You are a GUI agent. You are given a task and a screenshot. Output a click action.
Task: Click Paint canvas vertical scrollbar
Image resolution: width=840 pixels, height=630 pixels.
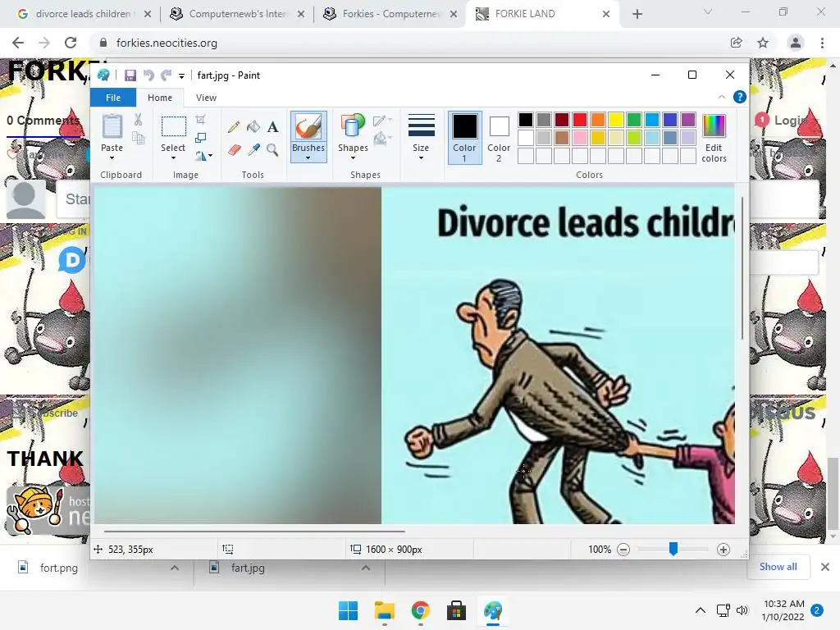[742, 268]
